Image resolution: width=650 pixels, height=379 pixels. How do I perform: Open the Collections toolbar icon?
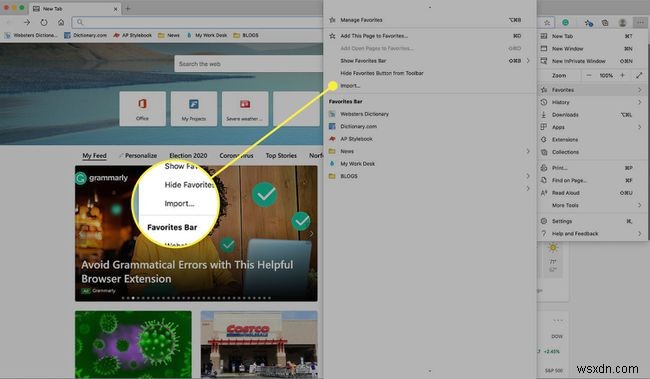(x=605, y=23)
